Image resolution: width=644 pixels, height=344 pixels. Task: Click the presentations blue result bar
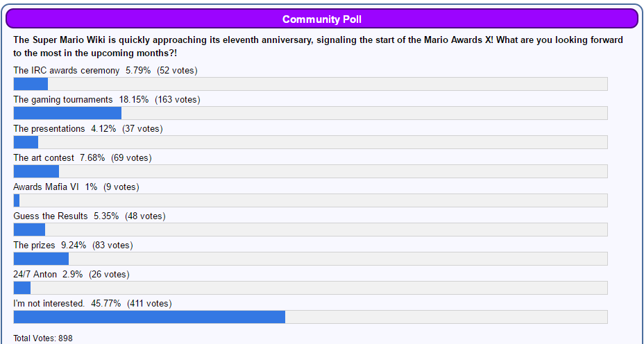tap(26, 142)
